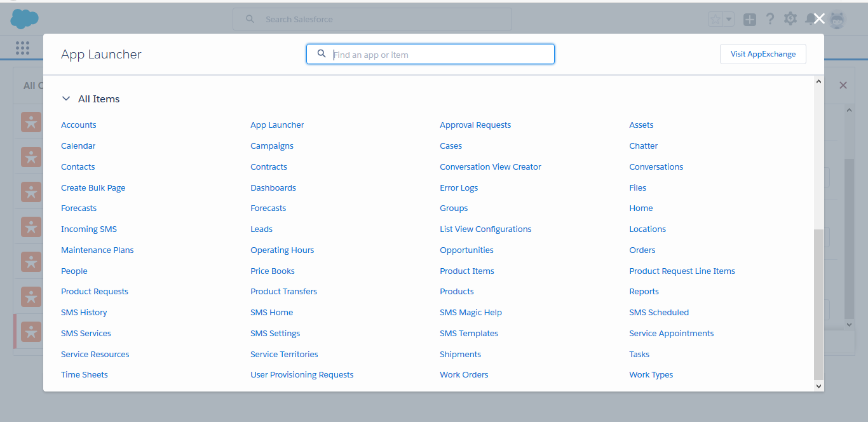This screenshot has height=422, width=868.
Task: Open the Setup gear icon
Action: coord(790,19)
